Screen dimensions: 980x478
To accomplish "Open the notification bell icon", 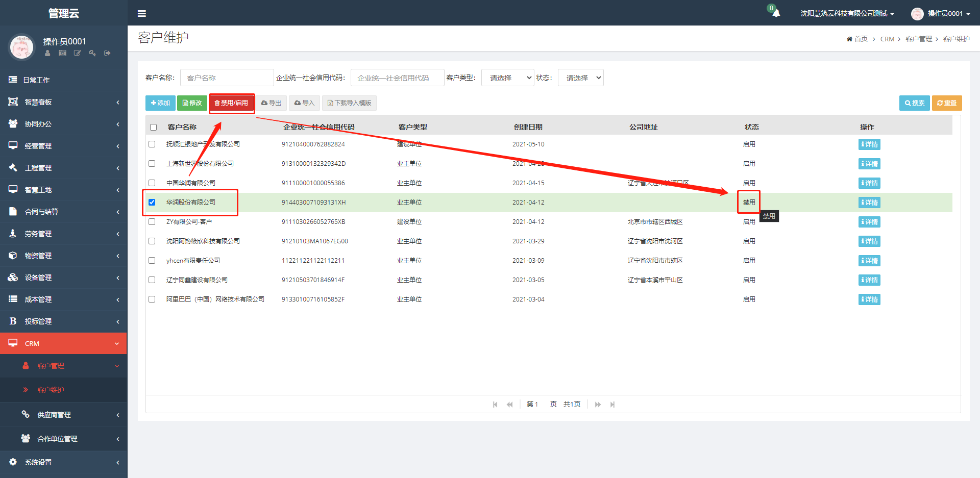I will [776, 13].
